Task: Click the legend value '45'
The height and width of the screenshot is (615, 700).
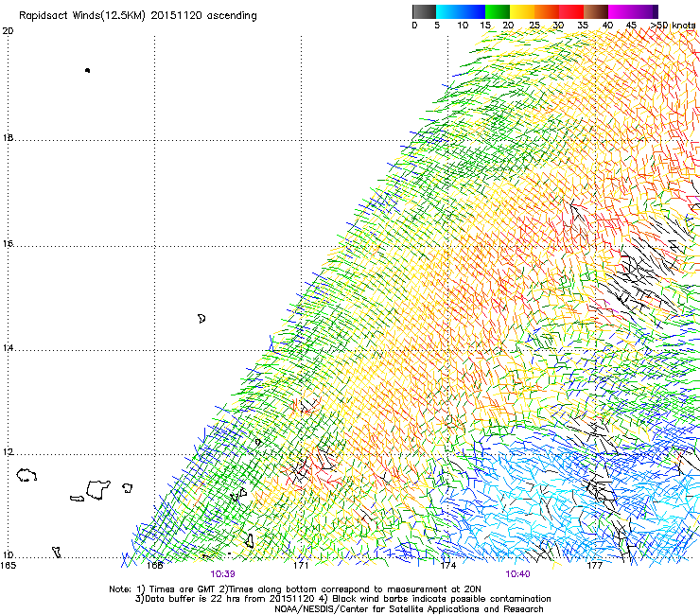Action: [631, 26]
